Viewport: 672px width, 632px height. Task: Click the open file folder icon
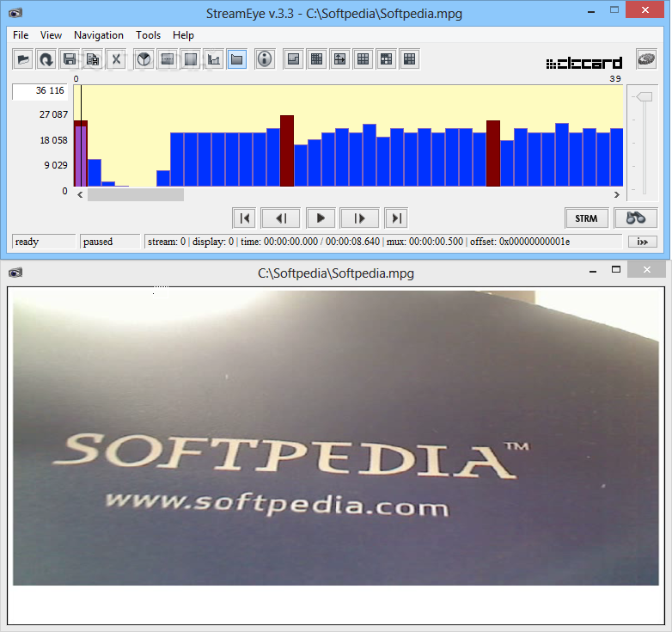[x=23, y=59]
